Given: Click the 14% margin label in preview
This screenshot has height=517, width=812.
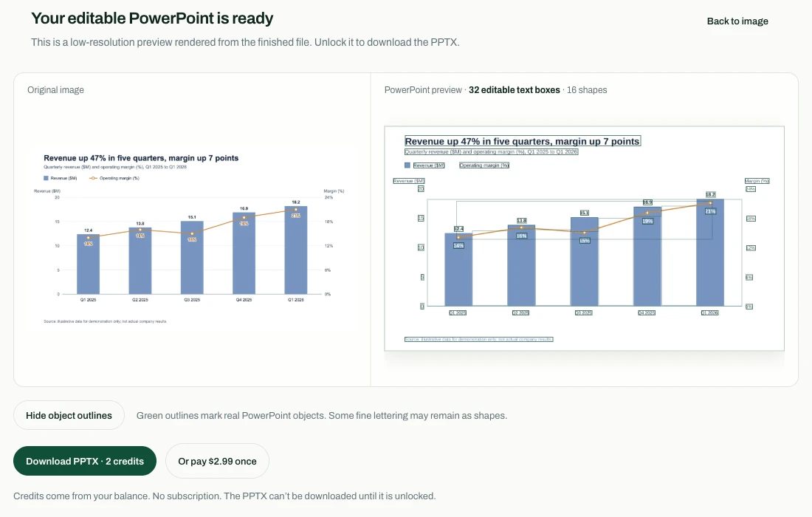Looking at the screenshot, I should pos(458,245).
